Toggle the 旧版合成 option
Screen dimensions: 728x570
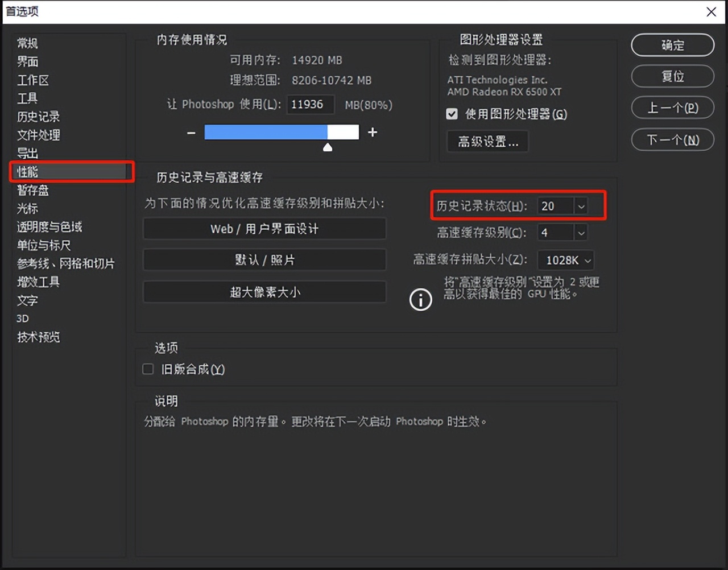148,369
